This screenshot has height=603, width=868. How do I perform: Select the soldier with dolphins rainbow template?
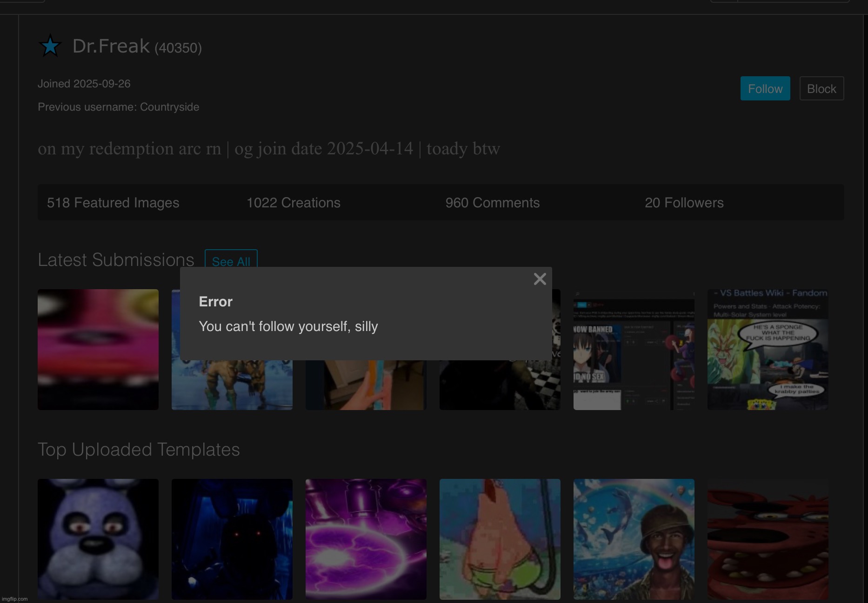pos(634,539)
